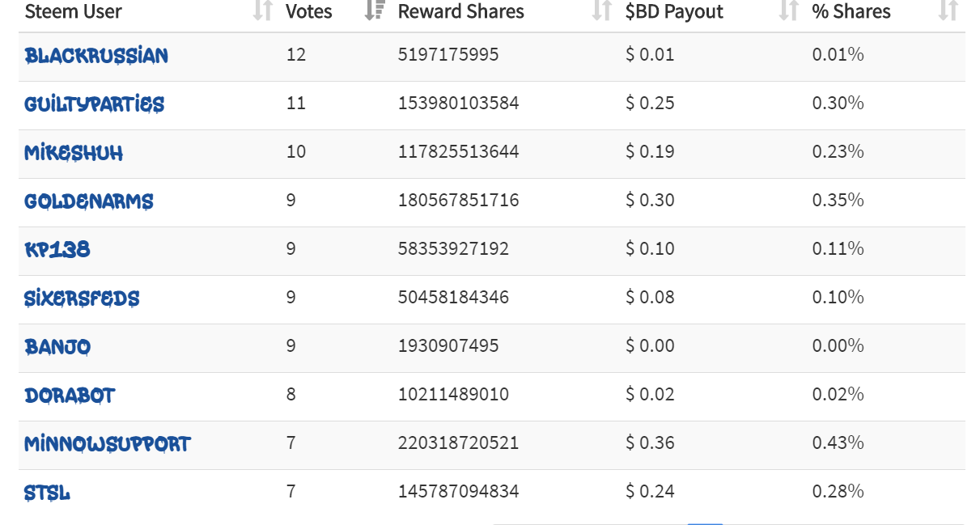This screenshot has height=525, width=980.
Task: Sort by % Shares arrow icon
Action: 948,11
